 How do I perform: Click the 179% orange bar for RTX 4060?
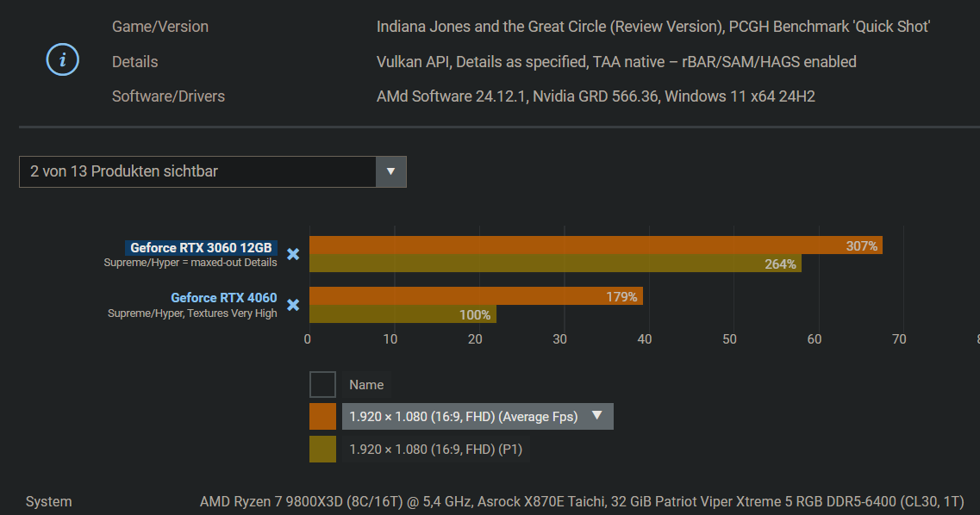(x=476, y=296)
